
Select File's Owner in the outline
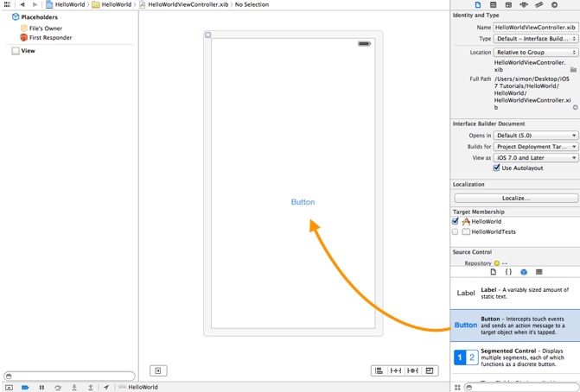pos(45,28)
